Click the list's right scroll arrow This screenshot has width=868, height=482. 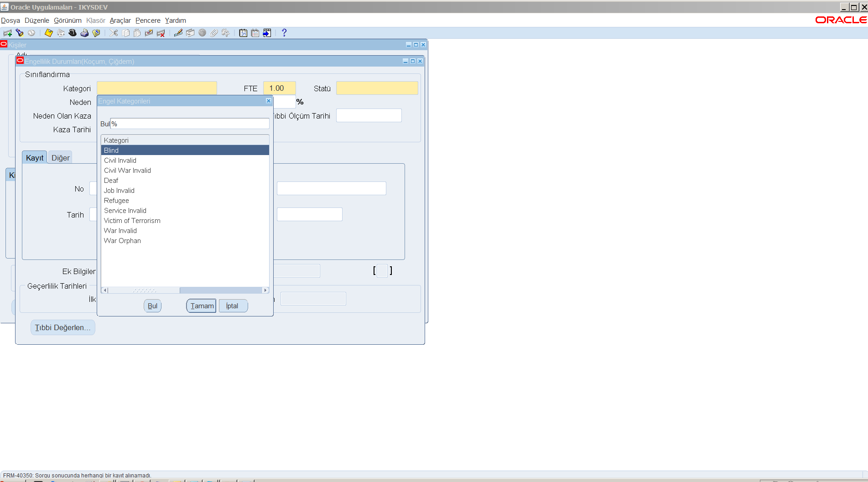point(265,290)
